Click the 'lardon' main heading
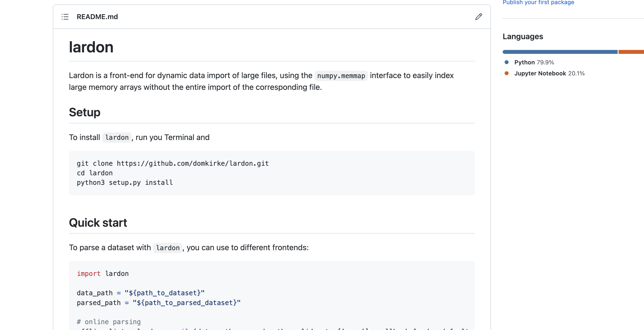644x330 pixels. pyautogui.click(x=91, y=47)
